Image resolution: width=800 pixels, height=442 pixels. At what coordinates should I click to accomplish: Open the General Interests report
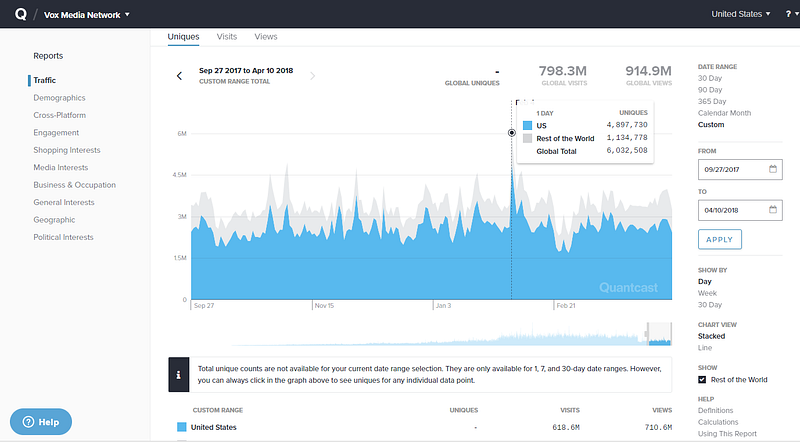(64, 202)
